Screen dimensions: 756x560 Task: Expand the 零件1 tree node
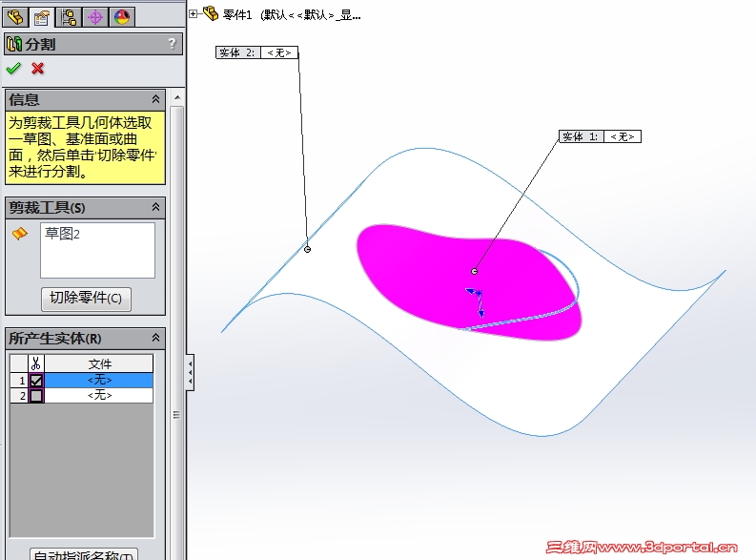pyautogui.click(x=193, y=14)
